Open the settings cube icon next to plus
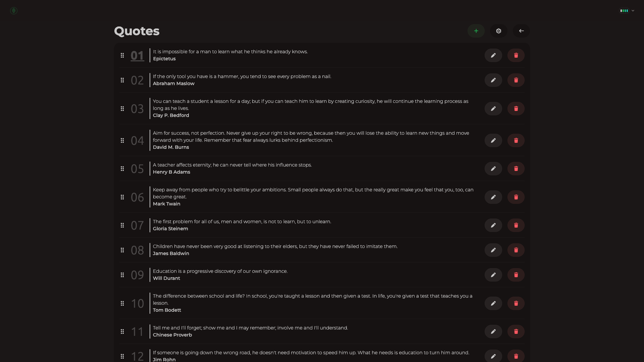Screen dimensions: 644x362 point(498,31)
